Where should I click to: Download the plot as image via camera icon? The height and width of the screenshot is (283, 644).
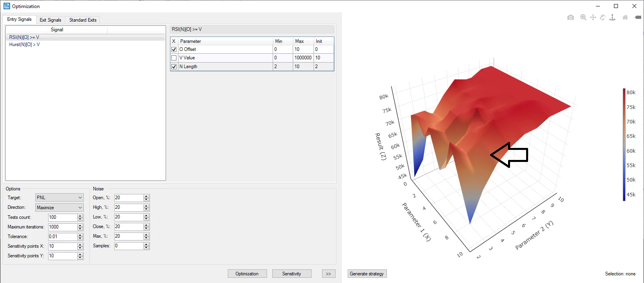click(571, 17)
